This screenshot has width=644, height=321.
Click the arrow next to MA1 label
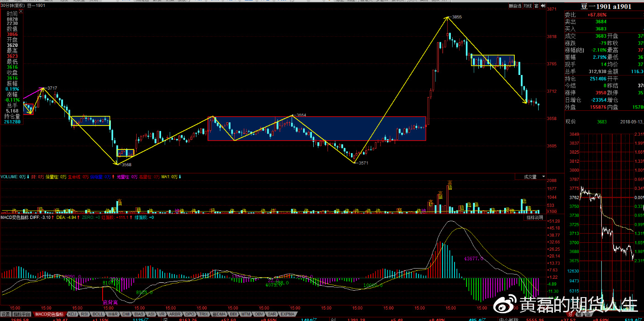click(x=180, y=177)
